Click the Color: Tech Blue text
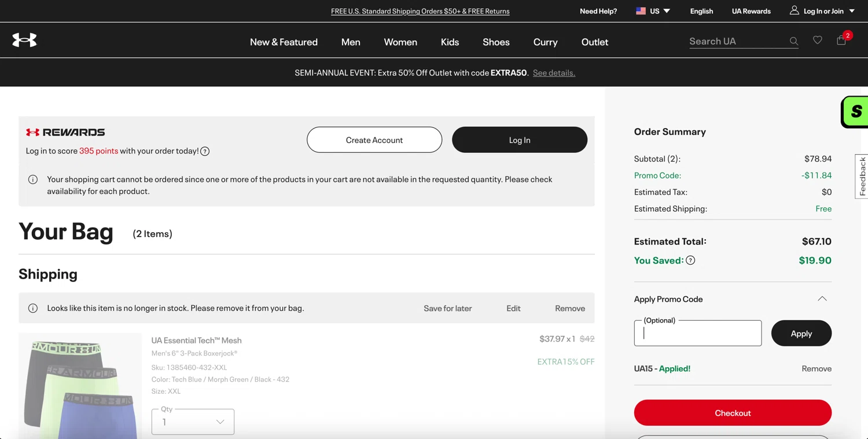This screenshot has width=868, height=439. 220,379
